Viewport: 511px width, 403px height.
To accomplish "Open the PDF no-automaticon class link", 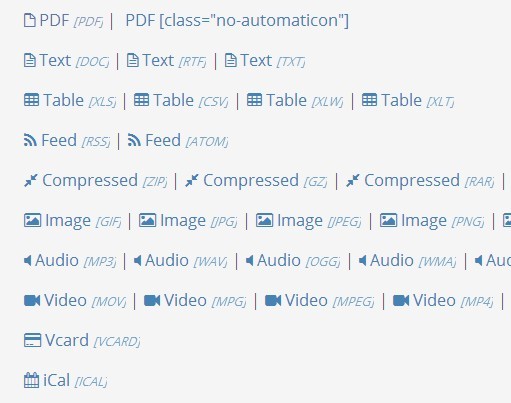I will pyautogui.click(x=237, y=21).
